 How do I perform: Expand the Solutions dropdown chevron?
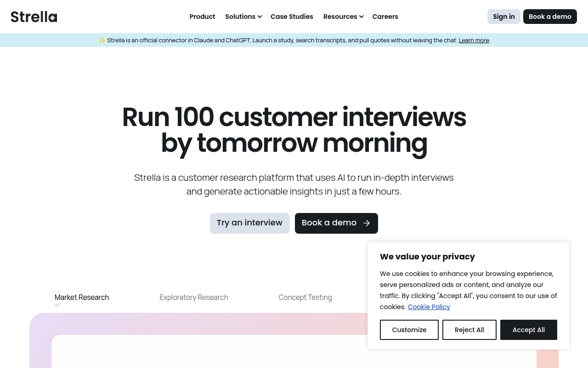(x=260, y=17)
